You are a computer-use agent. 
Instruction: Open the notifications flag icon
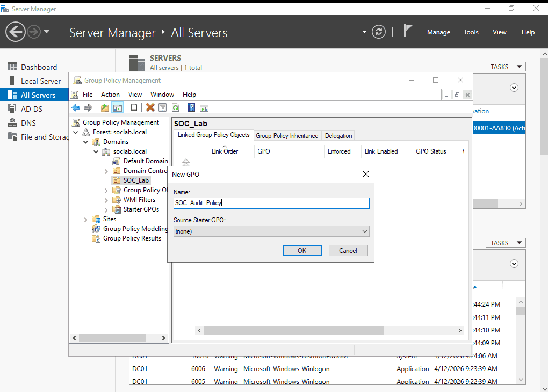(407, 31)
